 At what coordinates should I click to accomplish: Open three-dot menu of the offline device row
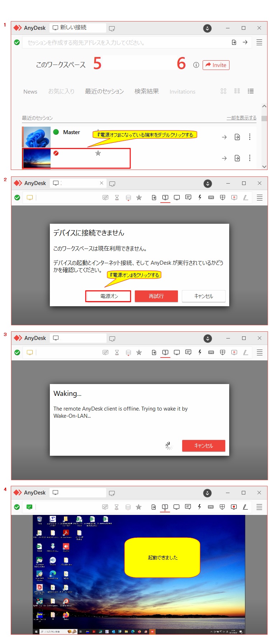[250, 158]
